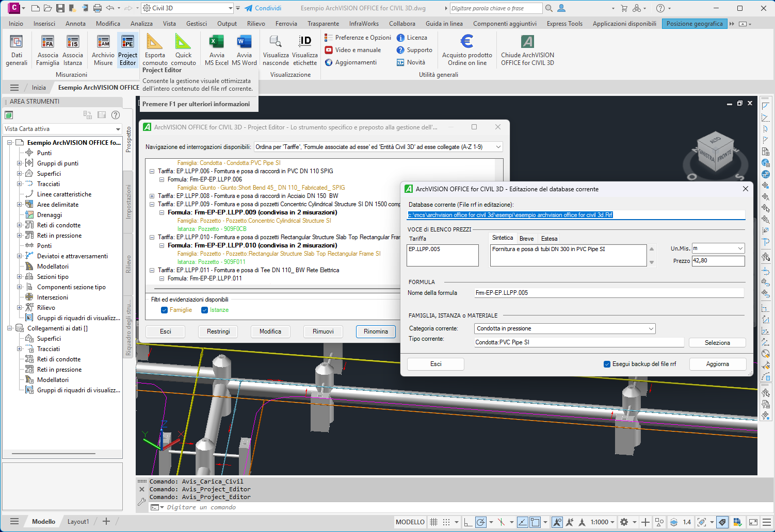The height and width of the screenshot is (532, 775).
Task: Open the Vista Carta attiva dropdown
Action: click(62, 129)
